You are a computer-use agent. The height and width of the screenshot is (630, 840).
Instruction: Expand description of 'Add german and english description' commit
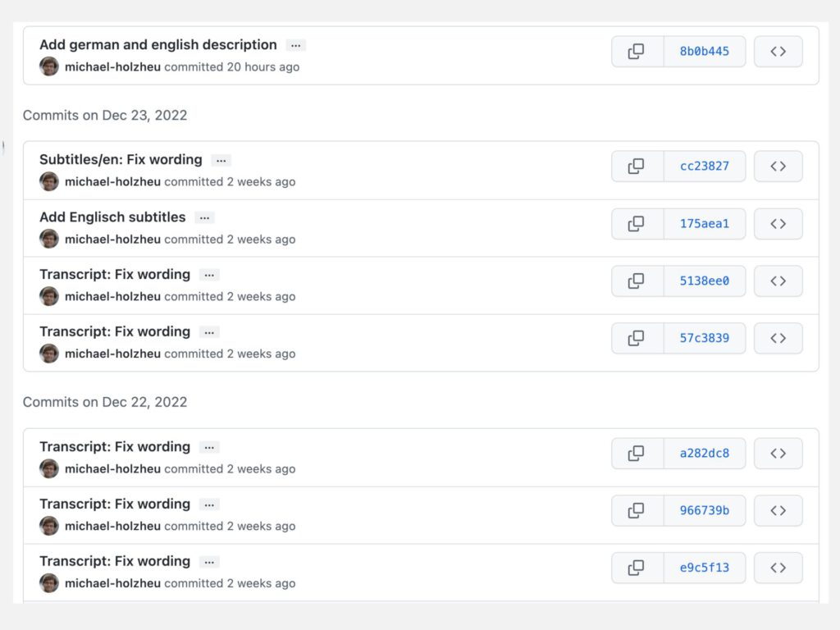click(295, 45)
